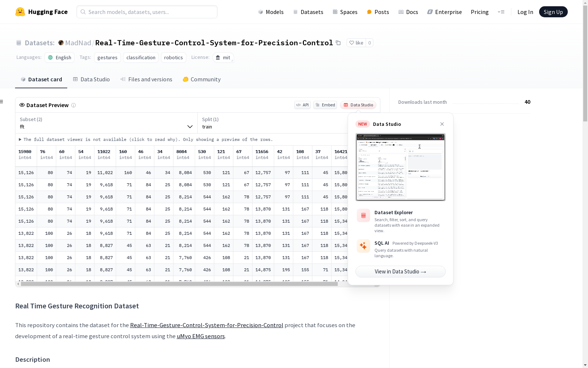Image resolution: width=588 pixels, height=368 pixels.
Task: Click the SQL AI title in popup
Action: pyautogui.click(x=382, y=243)
